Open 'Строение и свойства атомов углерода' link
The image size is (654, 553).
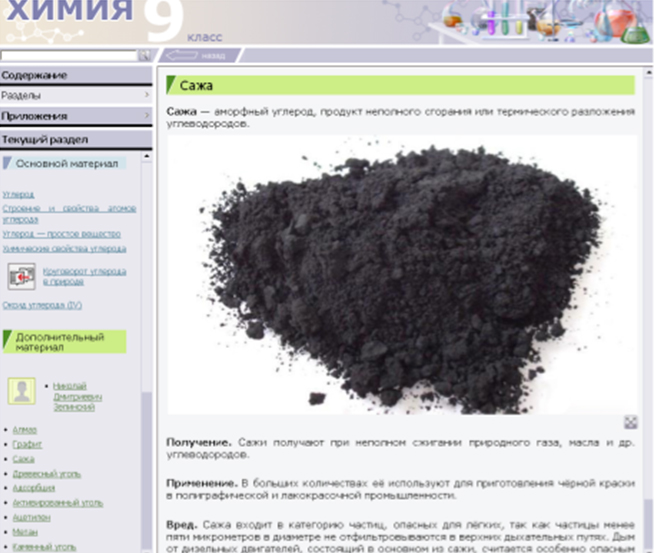click(x=68, y=213)
